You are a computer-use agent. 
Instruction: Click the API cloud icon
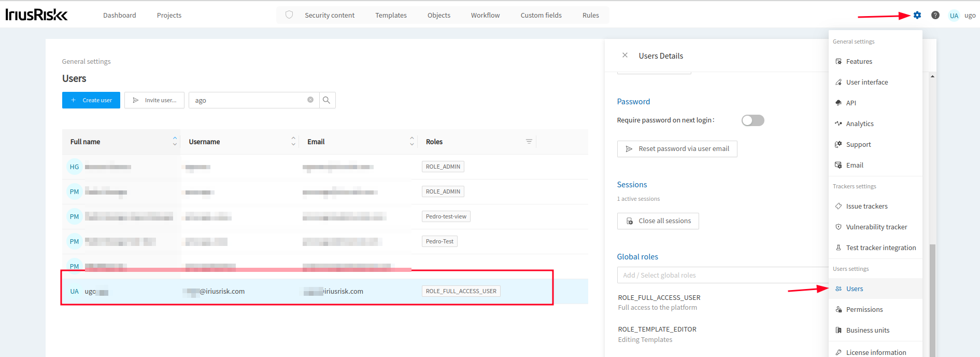(x=839, y=103)
